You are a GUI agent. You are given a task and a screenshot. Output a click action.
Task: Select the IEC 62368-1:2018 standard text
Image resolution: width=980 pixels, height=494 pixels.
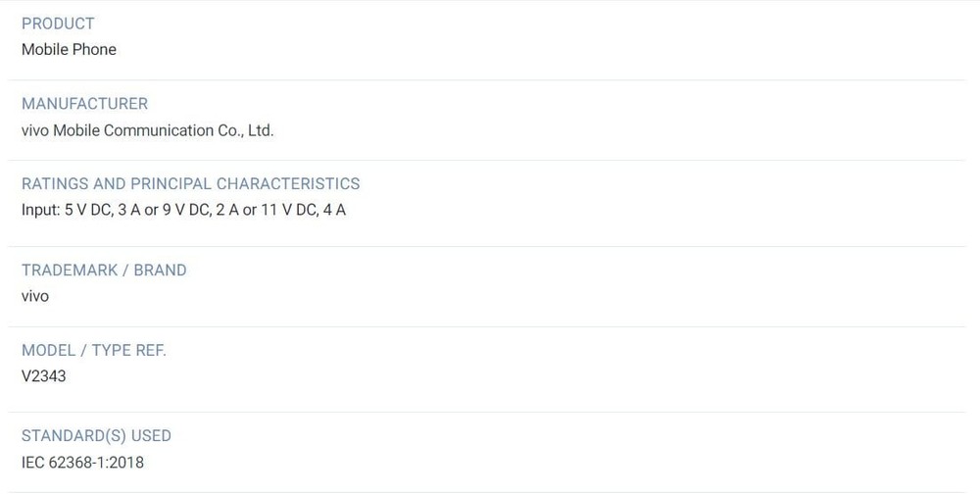tap(82, 463)
